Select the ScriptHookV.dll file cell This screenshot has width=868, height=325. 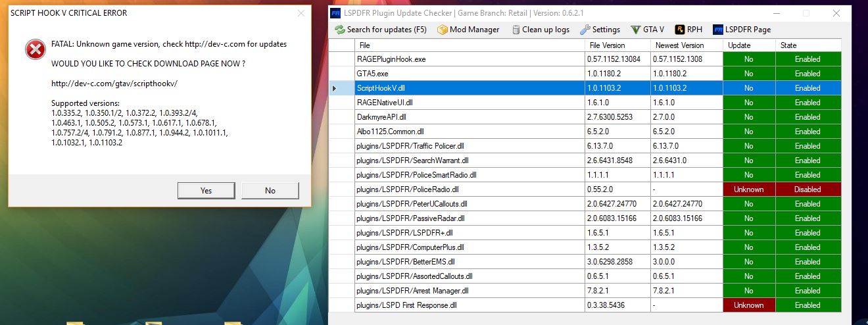click(x=470, y=88)
